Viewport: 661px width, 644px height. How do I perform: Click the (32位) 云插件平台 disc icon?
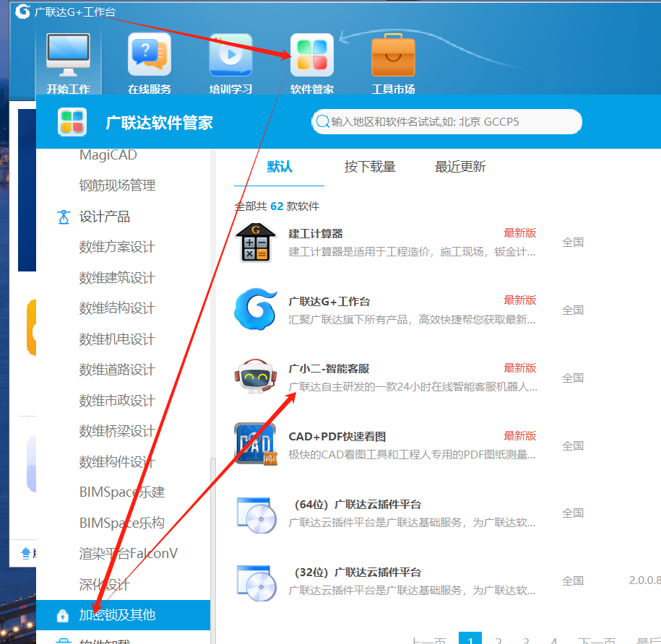256,583
